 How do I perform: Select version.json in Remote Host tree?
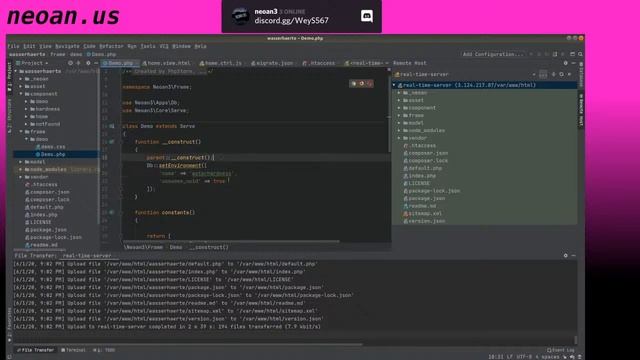coord(424,221)
